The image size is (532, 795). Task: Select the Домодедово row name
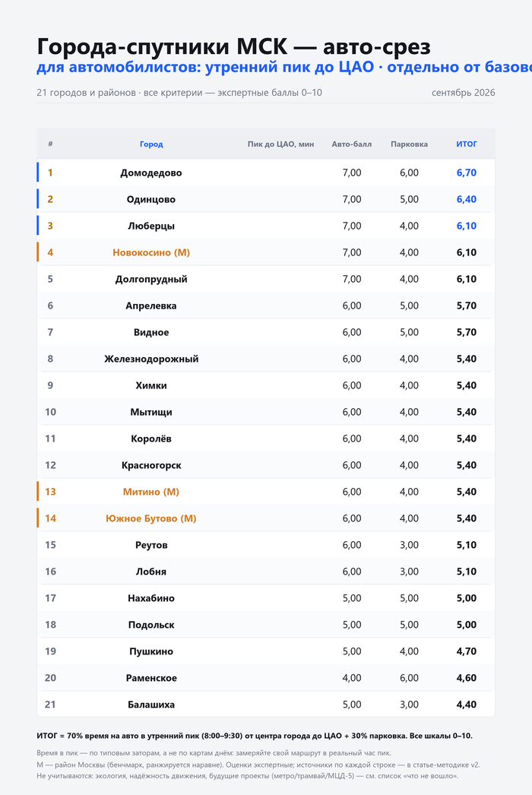[x=151, y=173]
